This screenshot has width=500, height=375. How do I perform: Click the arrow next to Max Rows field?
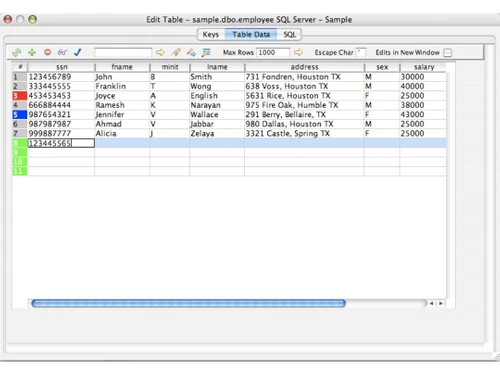(x=298, y=52)
